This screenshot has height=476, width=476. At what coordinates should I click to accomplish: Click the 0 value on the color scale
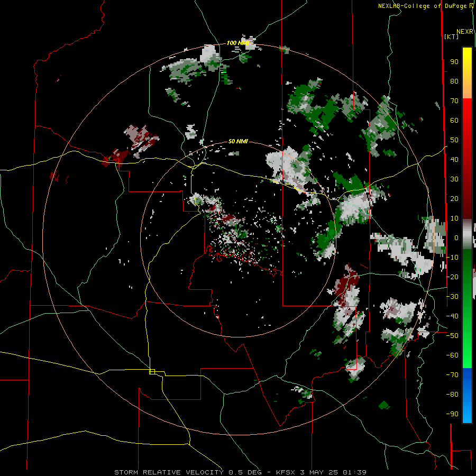(456, 237)
